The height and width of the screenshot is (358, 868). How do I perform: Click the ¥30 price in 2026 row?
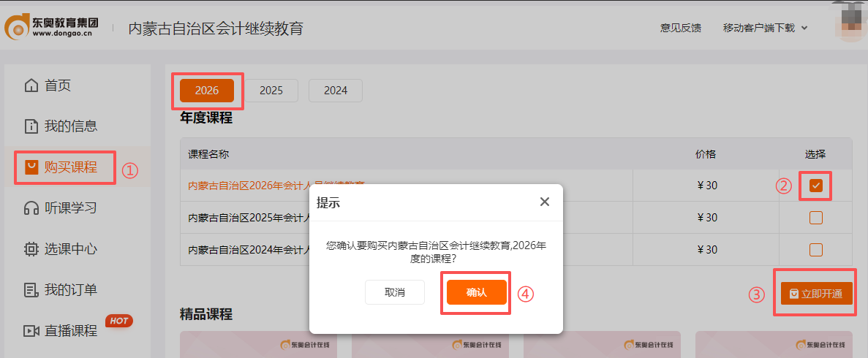click(707, 186)
